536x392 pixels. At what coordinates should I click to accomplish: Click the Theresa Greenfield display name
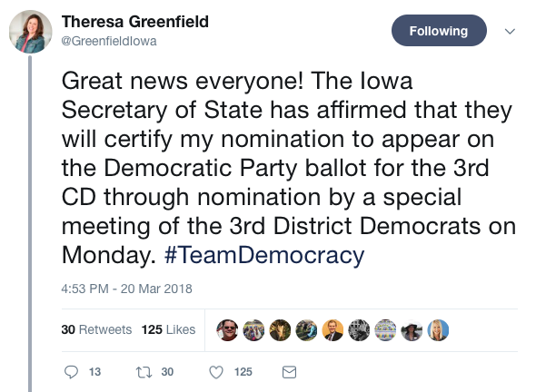pyautogui.click(x=135, y=22)
